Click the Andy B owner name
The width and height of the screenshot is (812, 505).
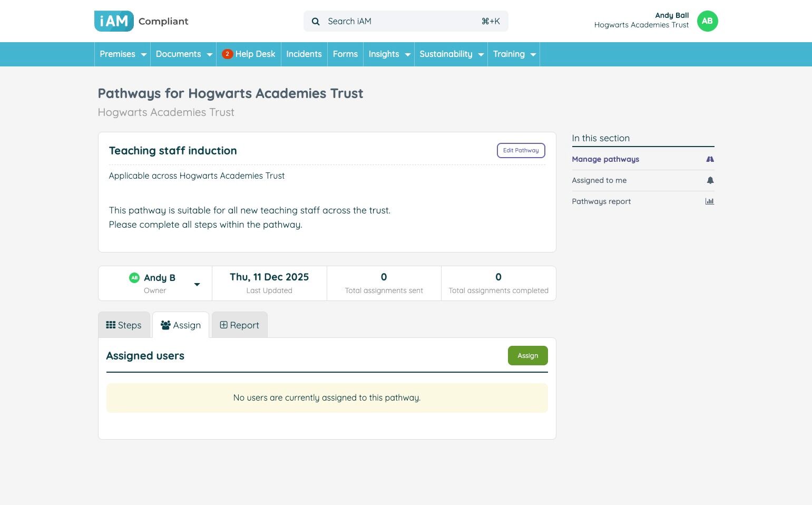tap(160, 278)
